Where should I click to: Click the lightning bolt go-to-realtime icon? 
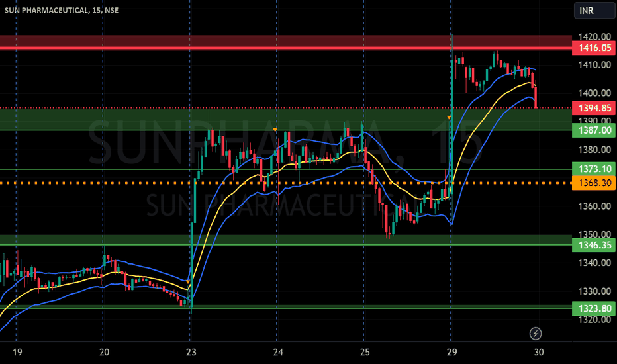(x=535, y=334)
